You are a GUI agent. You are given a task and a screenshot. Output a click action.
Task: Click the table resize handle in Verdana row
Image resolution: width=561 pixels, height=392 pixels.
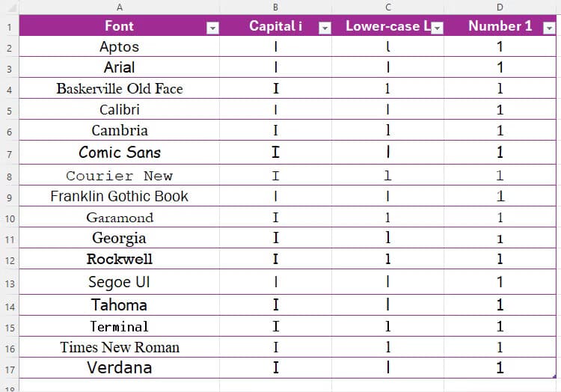(x=554, y=376)
